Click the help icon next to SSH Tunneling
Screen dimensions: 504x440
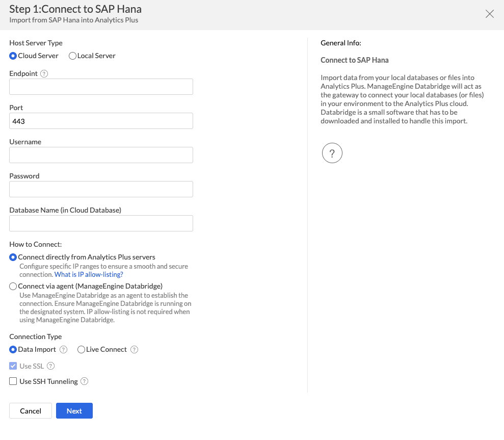coord(85,381)
